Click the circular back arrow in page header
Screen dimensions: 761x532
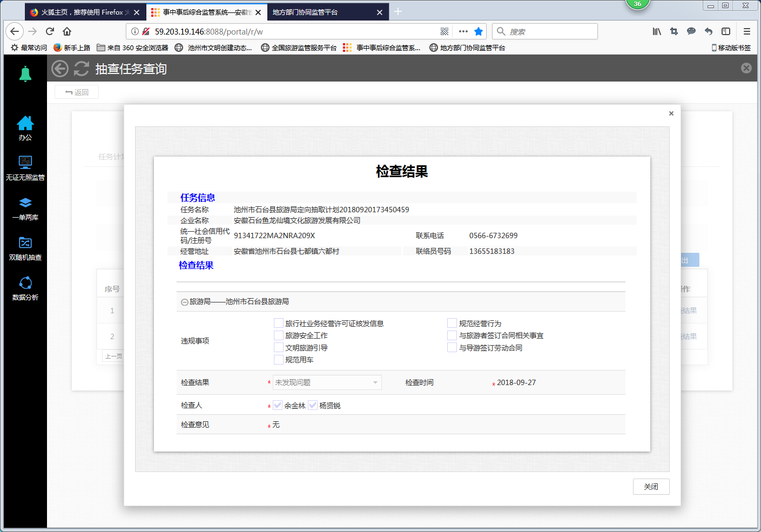60,69
